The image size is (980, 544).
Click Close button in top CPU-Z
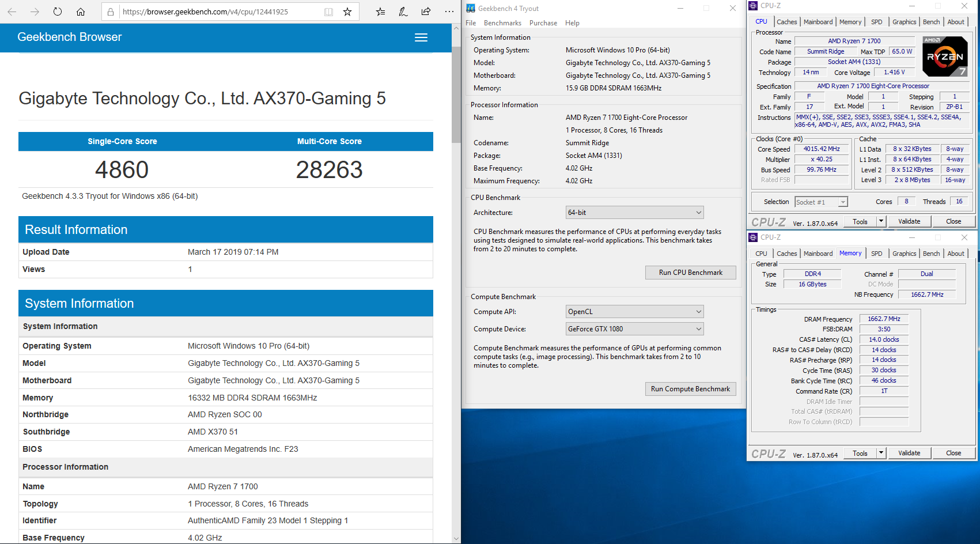(x=953, y=221)
